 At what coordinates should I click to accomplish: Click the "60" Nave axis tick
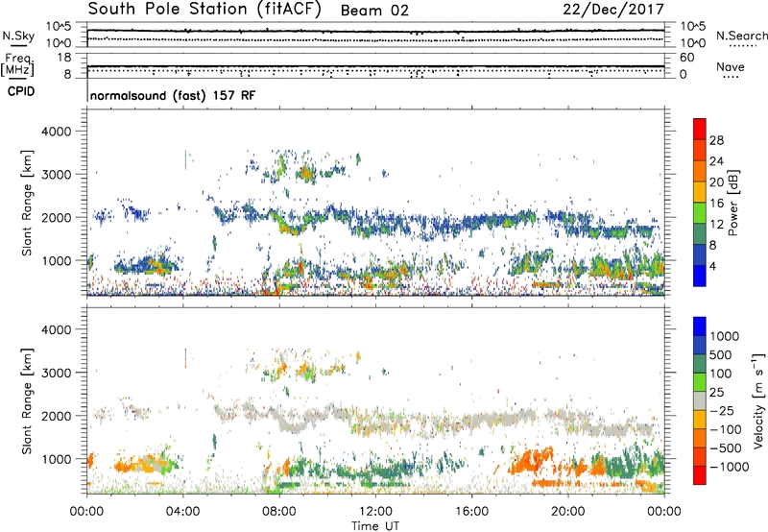click(x=686, y=58)
